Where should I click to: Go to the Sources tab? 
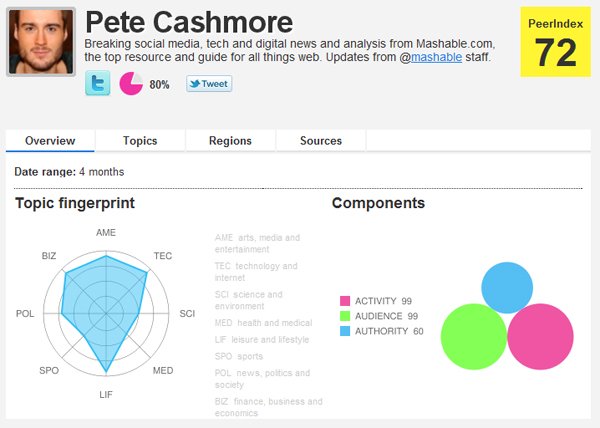tap(321, 141)
